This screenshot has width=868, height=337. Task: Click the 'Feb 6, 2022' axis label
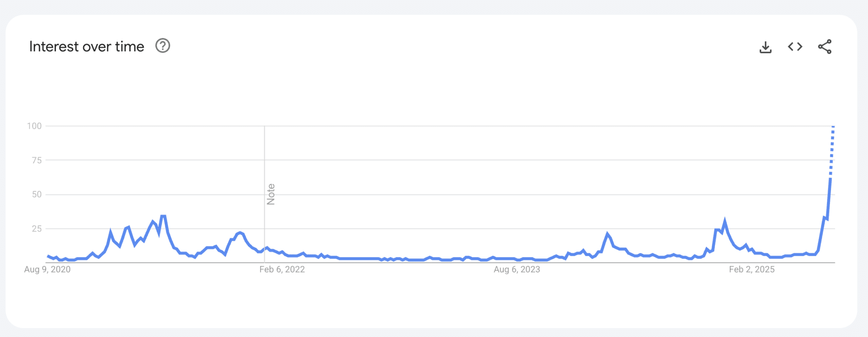click(x=282, y=270)
